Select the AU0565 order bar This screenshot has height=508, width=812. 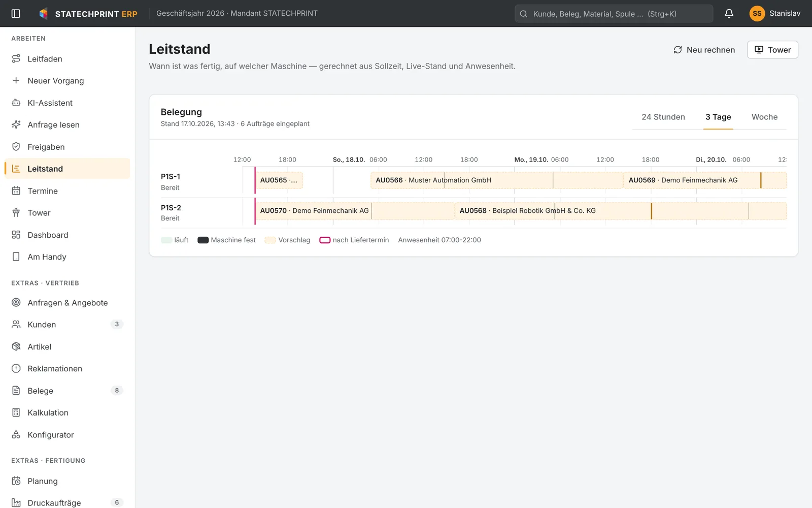279,180
